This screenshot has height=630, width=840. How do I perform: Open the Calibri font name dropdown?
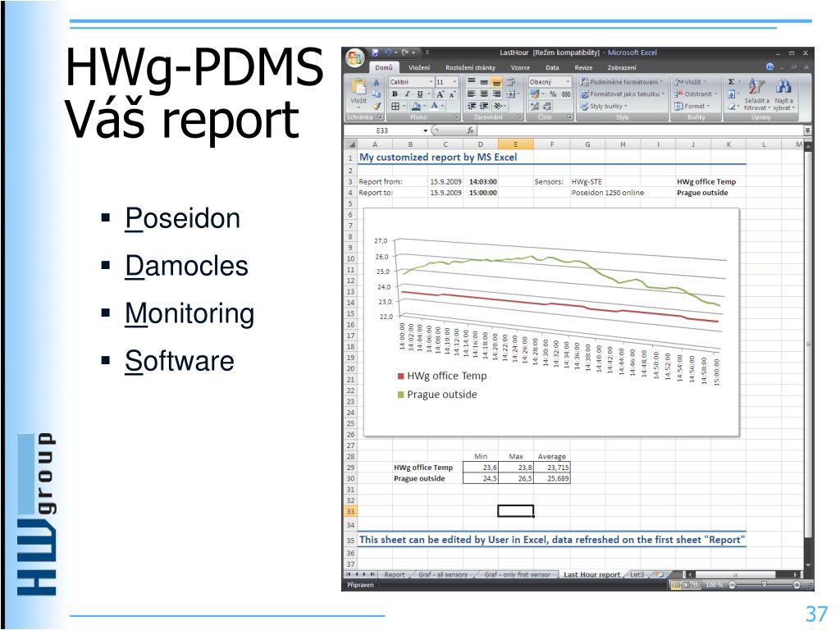(430, 82)
